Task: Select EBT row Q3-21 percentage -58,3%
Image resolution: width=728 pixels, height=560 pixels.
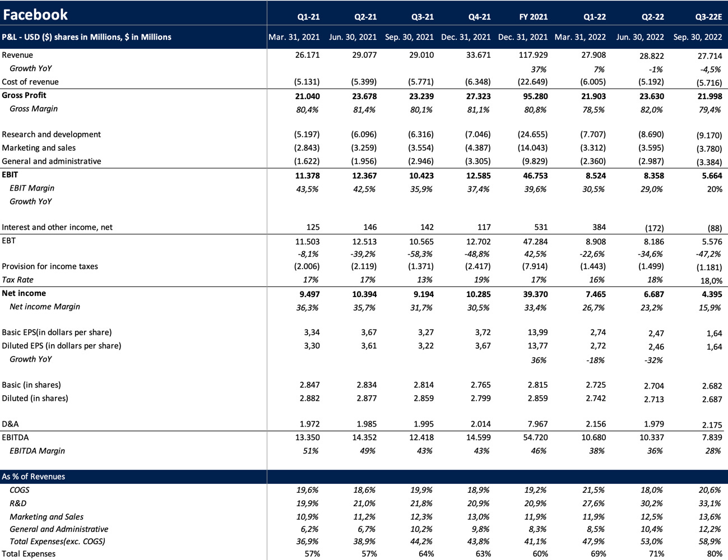Action: click(421, 255)
